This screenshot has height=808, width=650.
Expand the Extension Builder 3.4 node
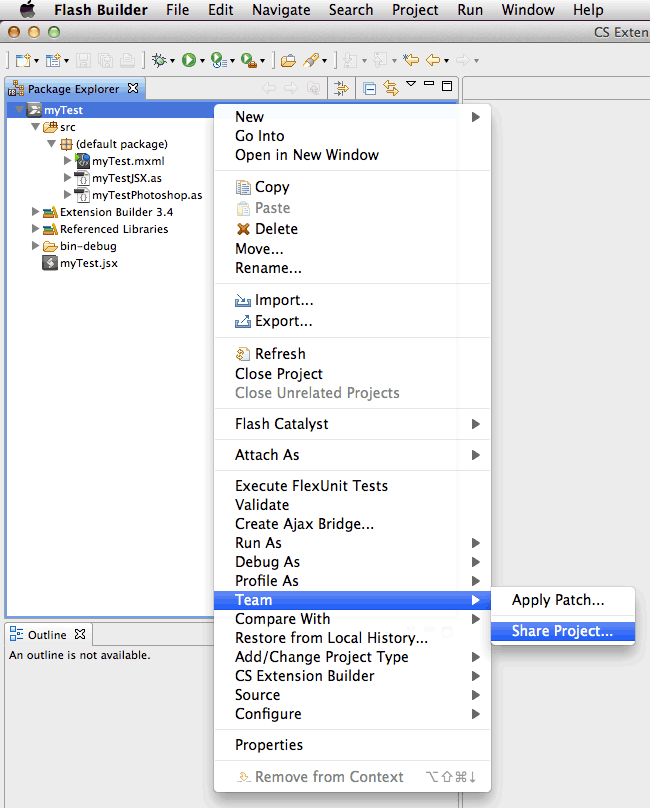point(36,212)
